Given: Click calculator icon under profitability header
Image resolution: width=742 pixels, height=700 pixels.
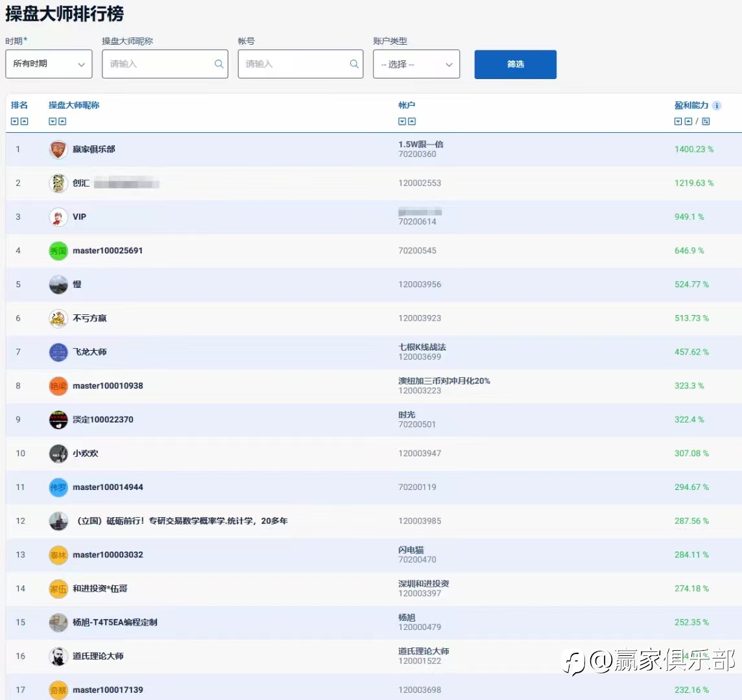Looking at the screenshot, I should [x=706, y=122].
